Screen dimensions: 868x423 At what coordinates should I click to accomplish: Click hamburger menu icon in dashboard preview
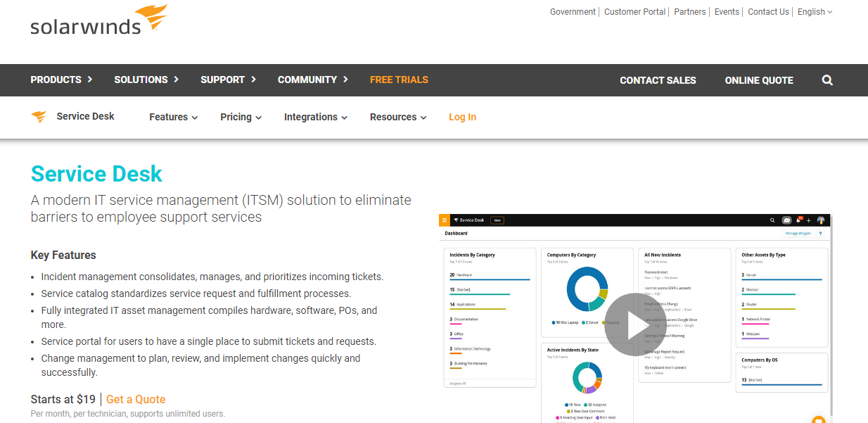point(444,220)
